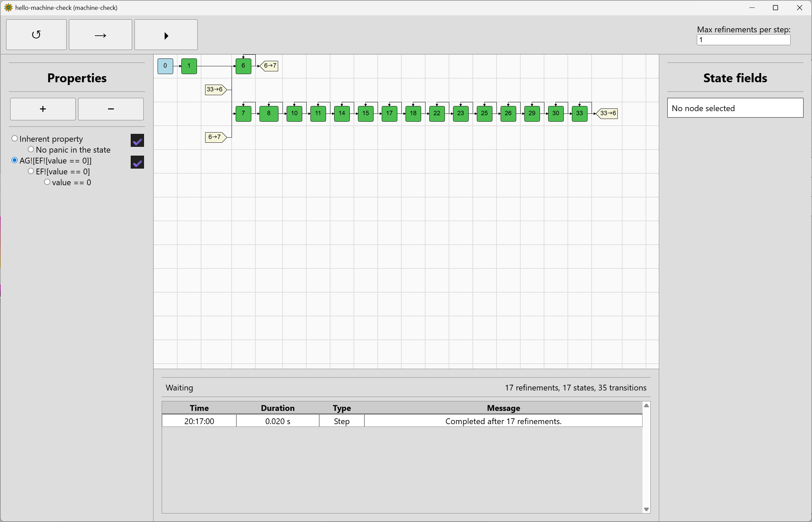Click the minus button to remove property
812x522 pixels.
click(x=111, y=109)
